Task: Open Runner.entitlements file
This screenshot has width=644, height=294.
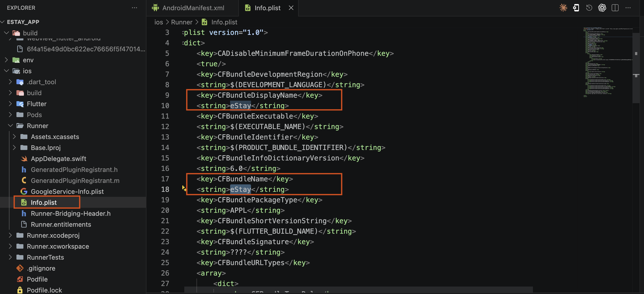Action: 61,224
